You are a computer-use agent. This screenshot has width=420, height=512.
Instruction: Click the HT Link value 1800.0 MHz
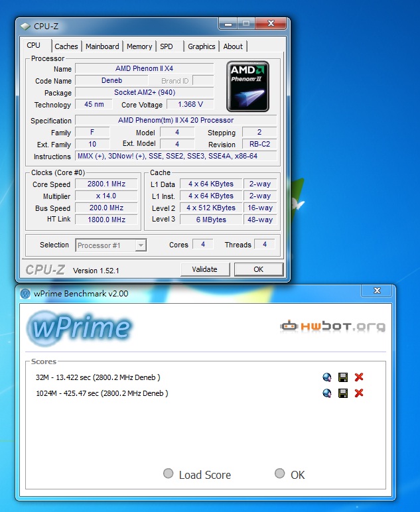(106, 220)
